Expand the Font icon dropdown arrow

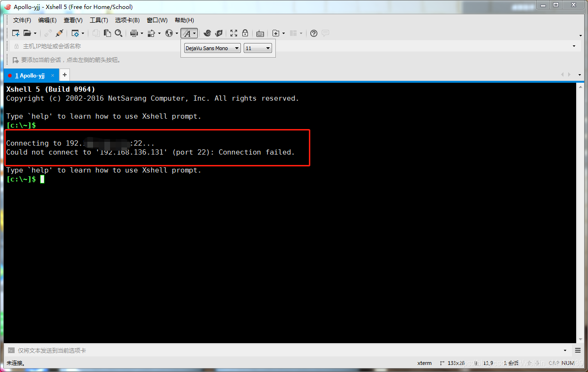tap(195, 34)
